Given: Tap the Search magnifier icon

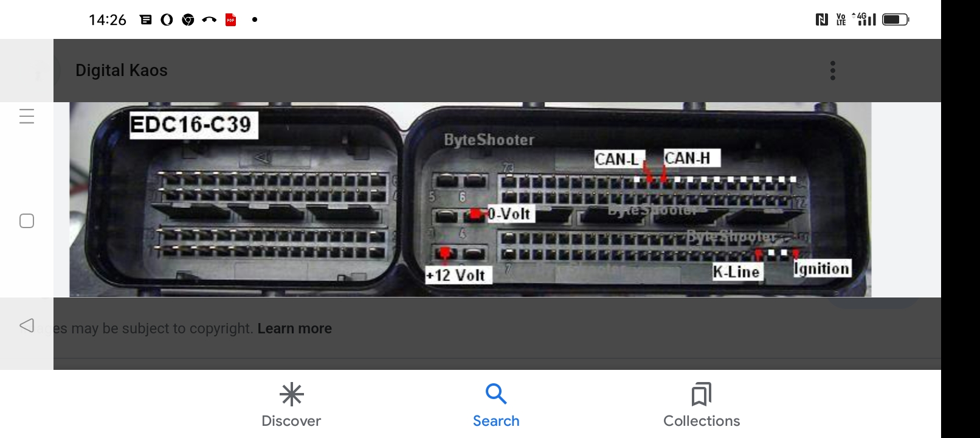Looking at the screenshot, I should point(496,394).
